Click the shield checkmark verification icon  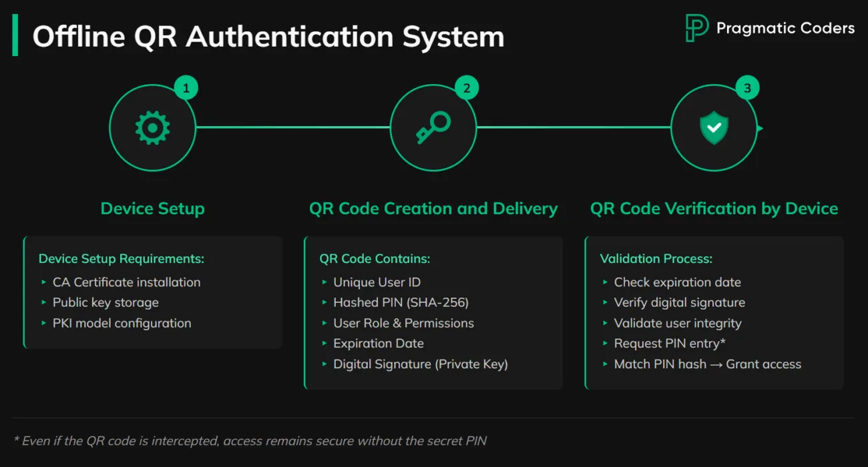(x=714, y=127)
